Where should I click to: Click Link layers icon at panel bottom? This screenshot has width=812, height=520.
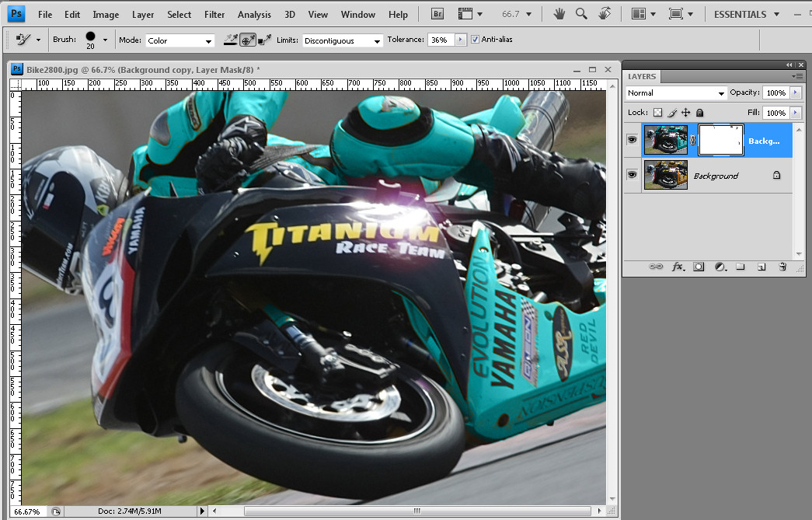pos(656,267)
